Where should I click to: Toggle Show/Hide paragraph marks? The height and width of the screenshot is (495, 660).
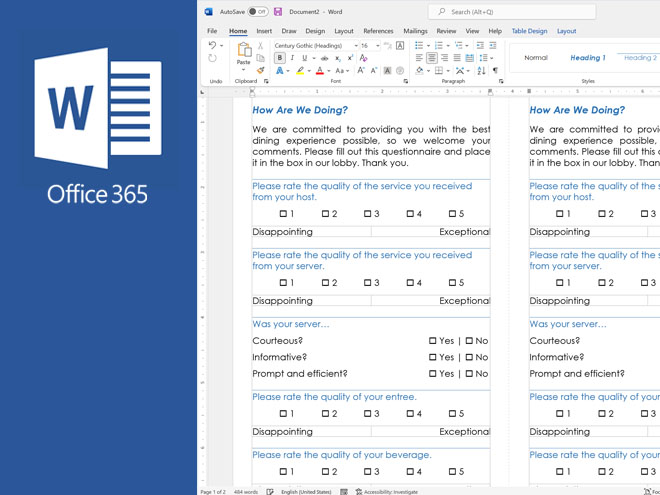click(x=495, y=71)
